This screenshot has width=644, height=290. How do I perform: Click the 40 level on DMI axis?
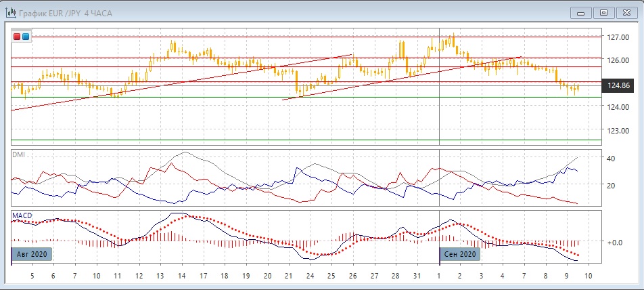click(611, 159)
